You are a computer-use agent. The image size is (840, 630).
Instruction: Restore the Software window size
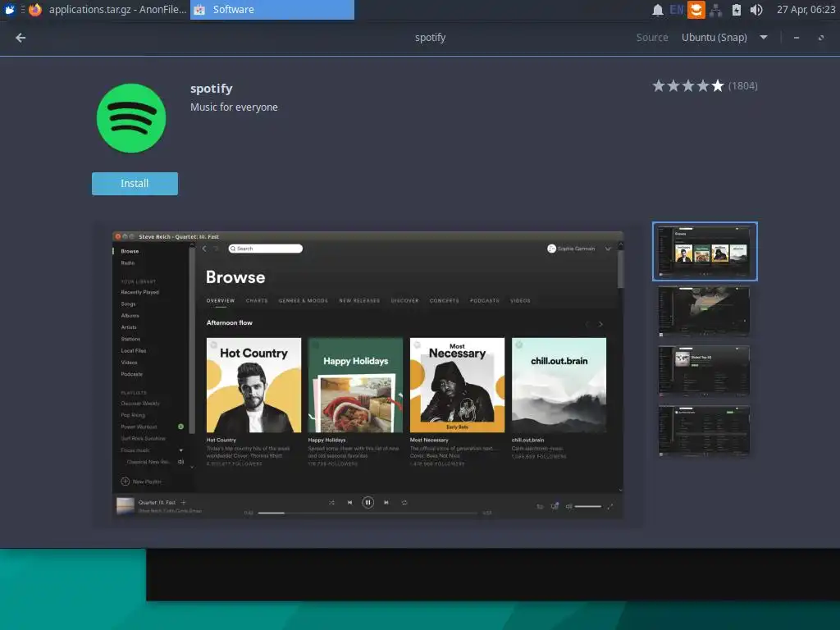pyautogui.click(x=820, y=38)
